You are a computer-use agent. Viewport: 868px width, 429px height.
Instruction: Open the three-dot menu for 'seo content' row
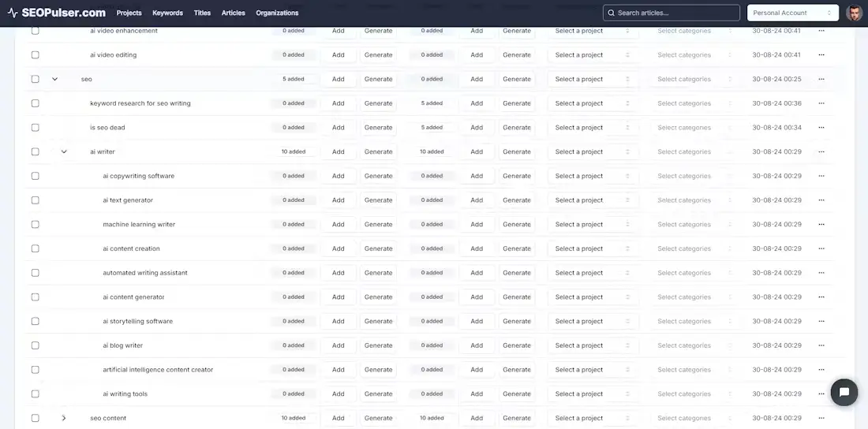(x=821, y=418)
